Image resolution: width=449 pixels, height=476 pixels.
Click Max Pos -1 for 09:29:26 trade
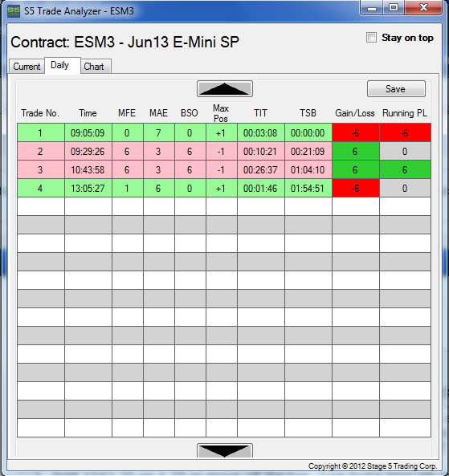221,151
